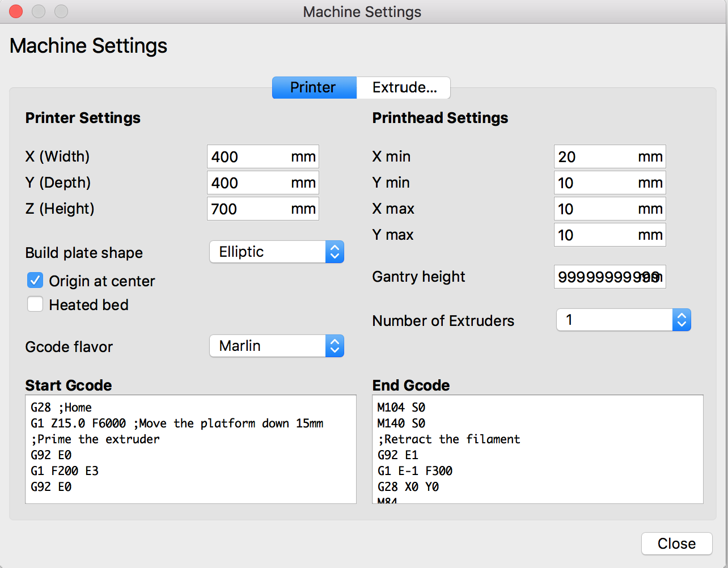This screenshot has height=568, width=728.
Task: Edit the Z (Height) field
Action: pyautogui.click(x=263, y=209)
